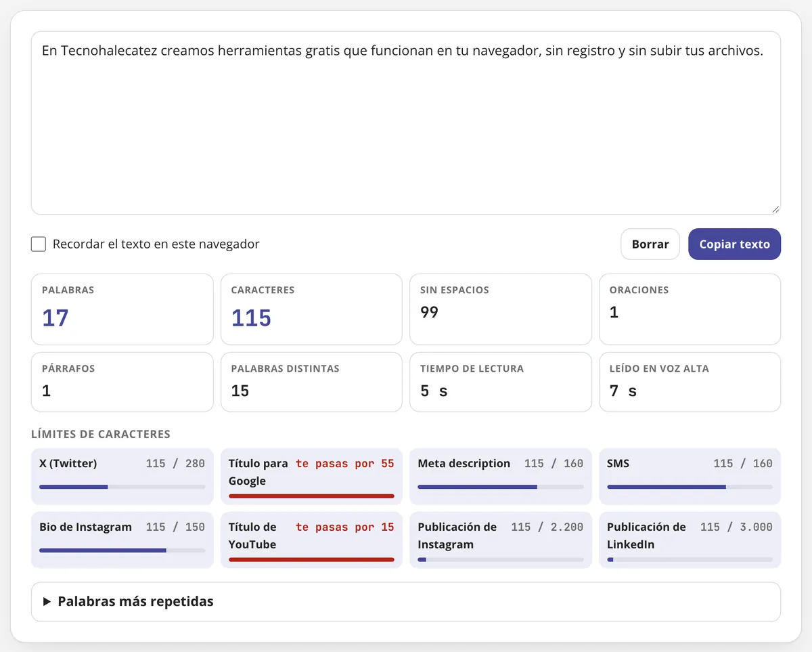Click the LÍMITES DE CARACTERES heading
This screenshot has width=812, height=652.
(101, 434)
